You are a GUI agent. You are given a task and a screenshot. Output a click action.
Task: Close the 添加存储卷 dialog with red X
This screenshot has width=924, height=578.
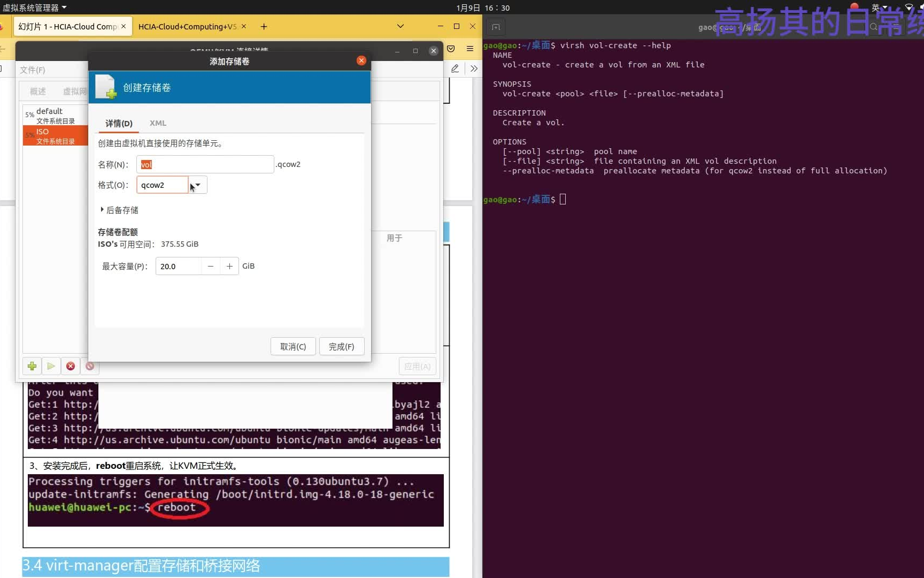tap(361, 60)
